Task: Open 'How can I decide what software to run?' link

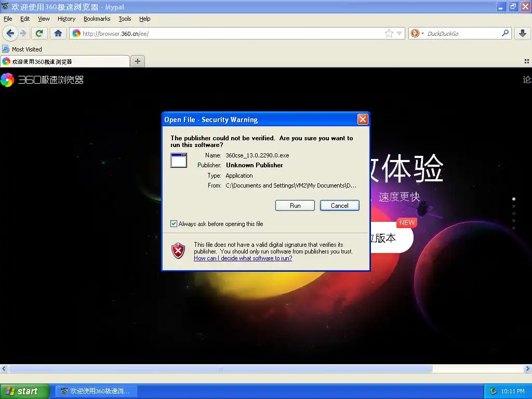Action: click(243, 258)
